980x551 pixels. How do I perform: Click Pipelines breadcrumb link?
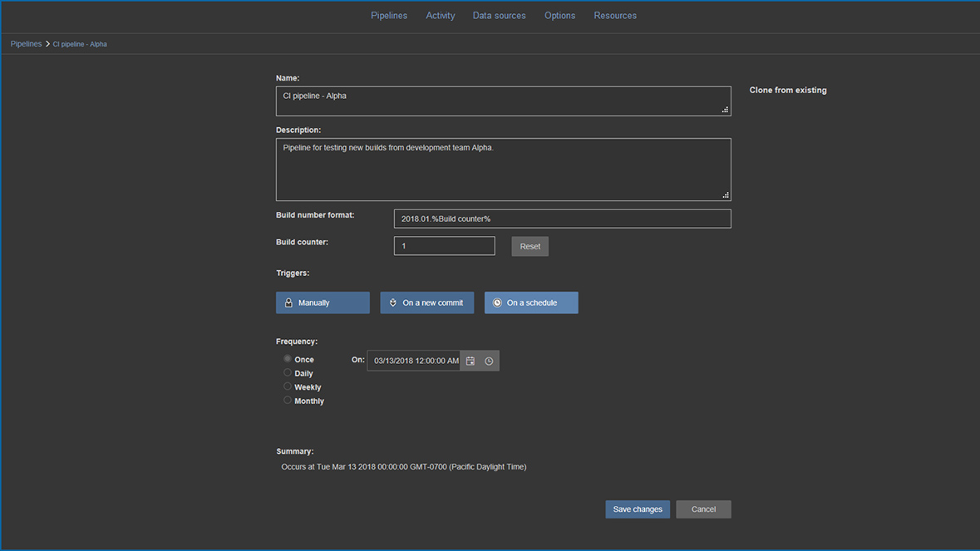click(26, 44)
